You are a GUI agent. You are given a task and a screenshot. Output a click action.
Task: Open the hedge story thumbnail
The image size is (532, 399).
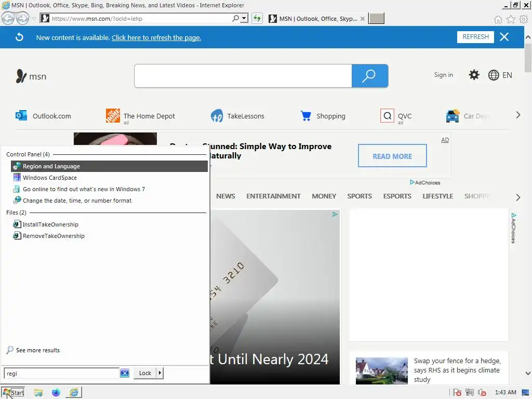tap(382, 370)
